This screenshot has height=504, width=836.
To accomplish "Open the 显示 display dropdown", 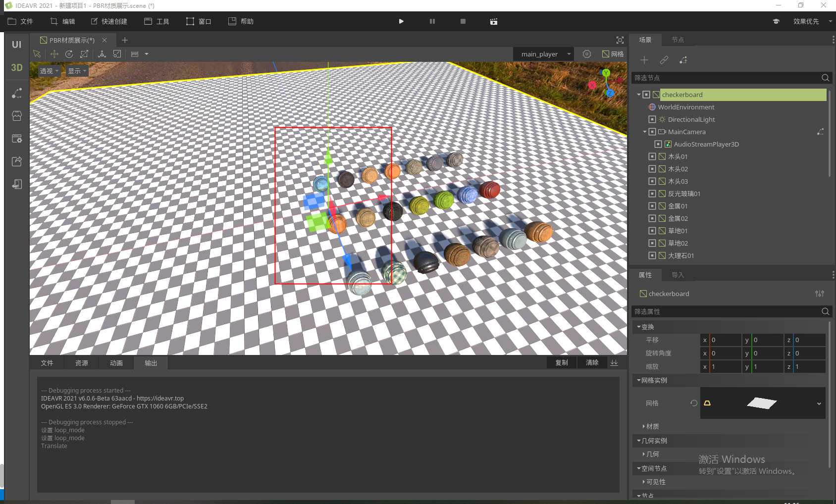I will (77, 71).
